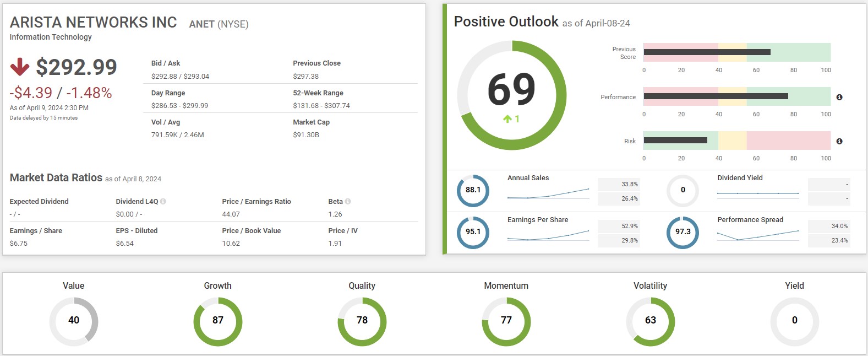The image size is (868, 356).
Task: Click the 'As of April 9, 2024 2:30 PM' timestamp
Action: click(49, 108)
